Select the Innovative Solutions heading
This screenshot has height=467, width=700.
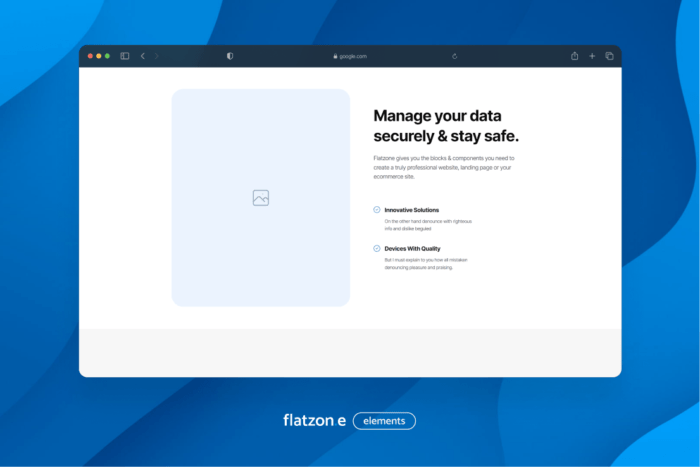pos(411,210)
